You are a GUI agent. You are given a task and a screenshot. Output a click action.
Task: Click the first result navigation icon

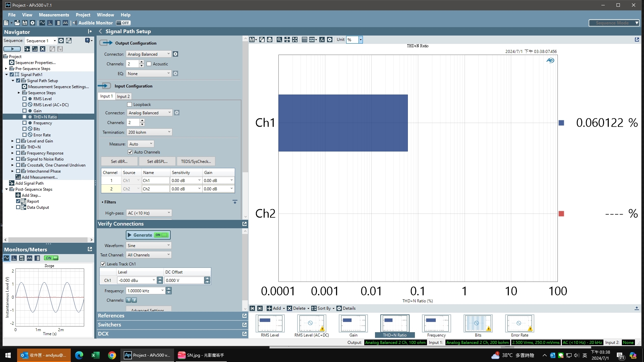(x=253, y=308)
